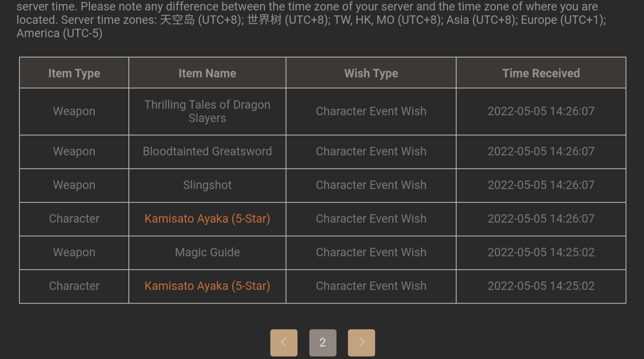644x359 pixels.
Task: Navigate to the previous page using the left arrow
Action: [283, 343]
